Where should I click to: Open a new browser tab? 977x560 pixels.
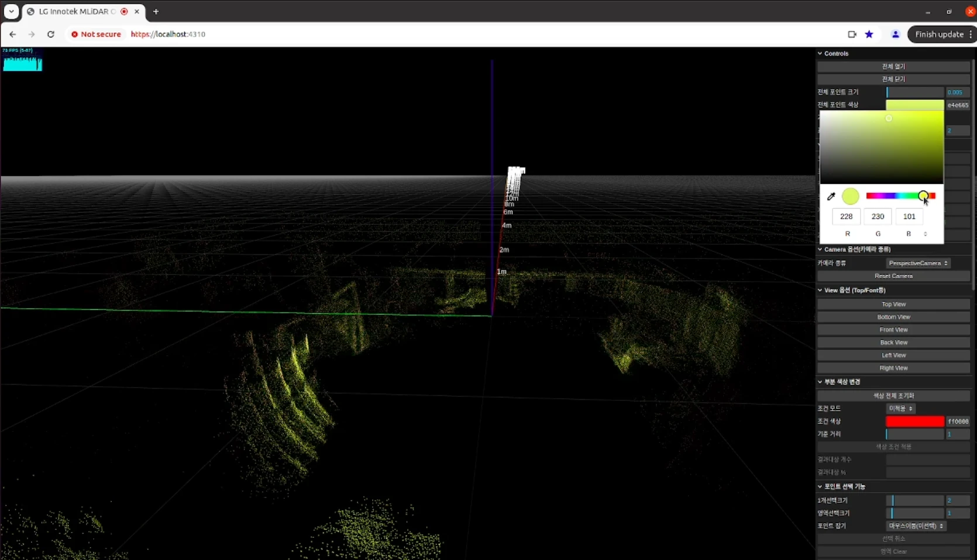tap(156, 12)
